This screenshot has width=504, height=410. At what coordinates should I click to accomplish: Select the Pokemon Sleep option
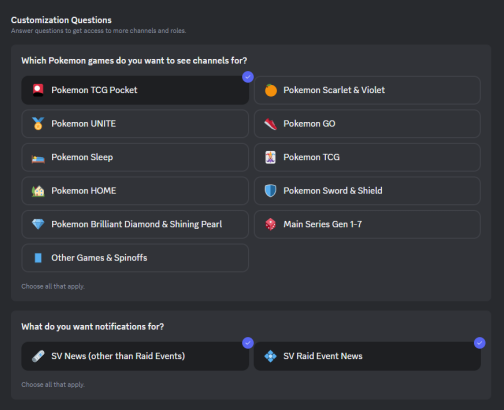point(135,157)
